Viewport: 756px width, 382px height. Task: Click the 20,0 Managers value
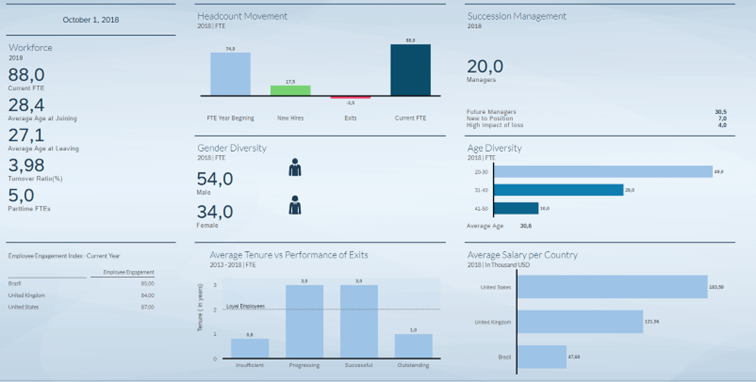(x=485, y=67)
